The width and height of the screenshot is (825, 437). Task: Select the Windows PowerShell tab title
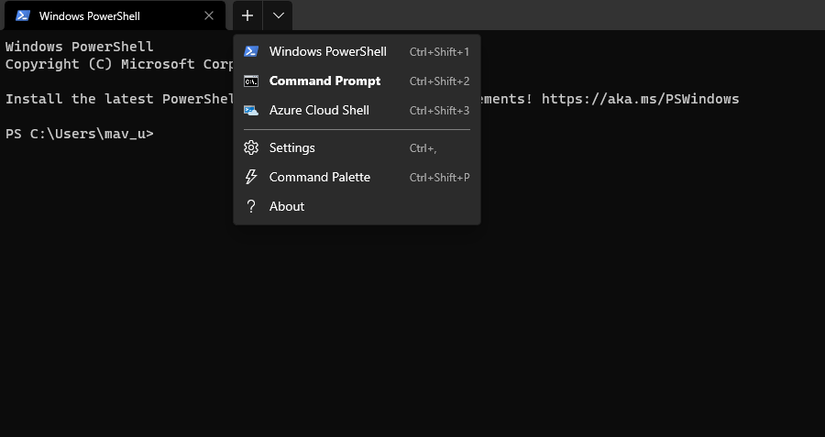(x=89, y=16)
